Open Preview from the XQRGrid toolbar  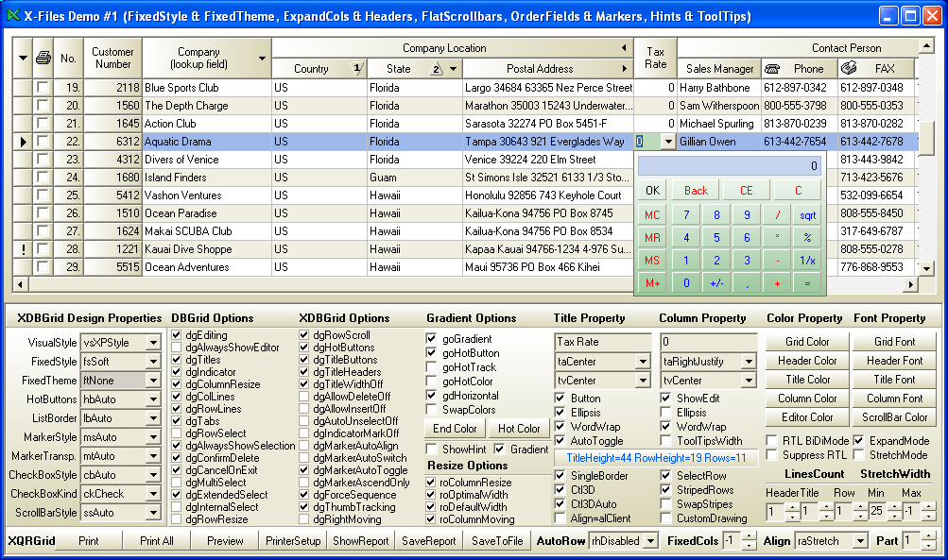pos(225,541)
